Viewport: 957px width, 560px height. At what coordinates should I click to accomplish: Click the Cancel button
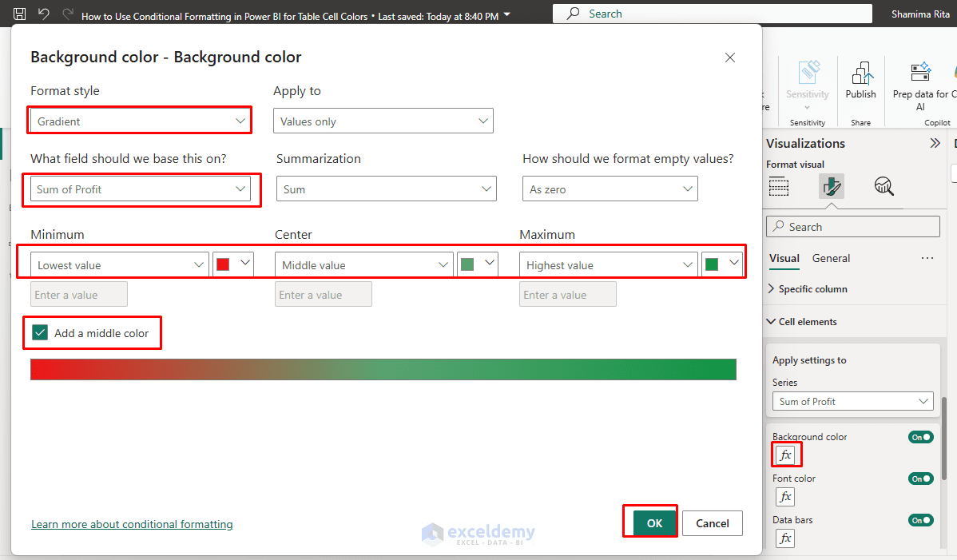713,522
